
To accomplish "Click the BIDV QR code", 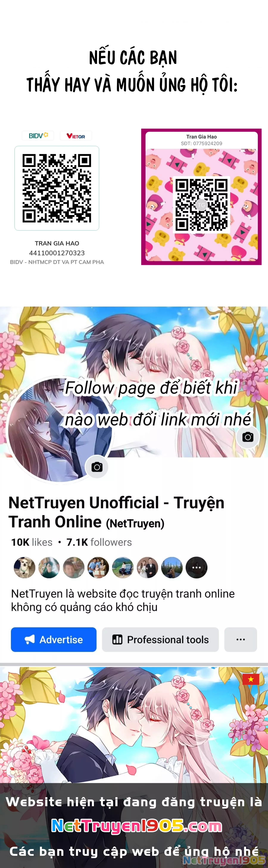I will pos(57,188).
